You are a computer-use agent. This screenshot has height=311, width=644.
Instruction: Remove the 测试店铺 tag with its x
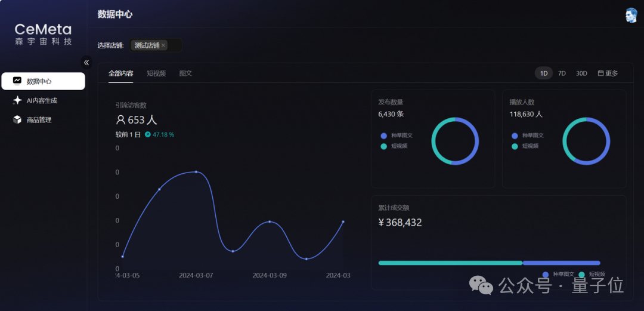(163, 45)
